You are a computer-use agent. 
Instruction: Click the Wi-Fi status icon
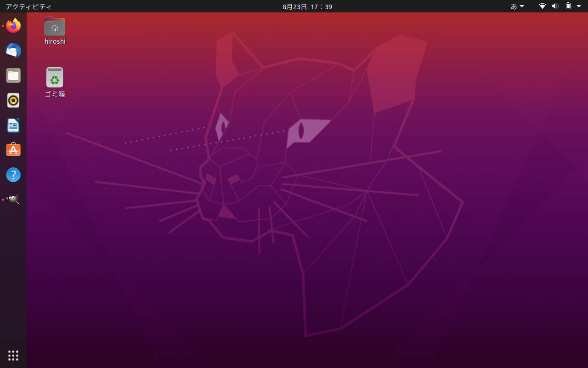(x=543, y=6)
